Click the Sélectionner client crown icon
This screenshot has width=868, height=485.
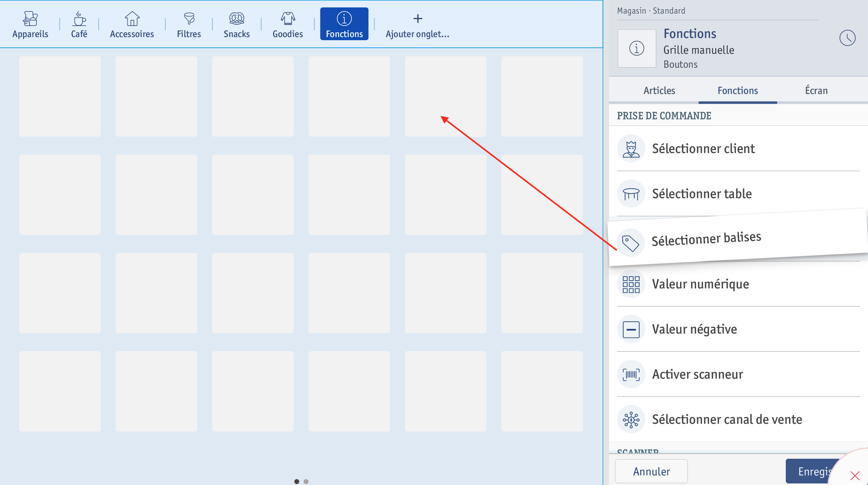[x=631, y=149]
